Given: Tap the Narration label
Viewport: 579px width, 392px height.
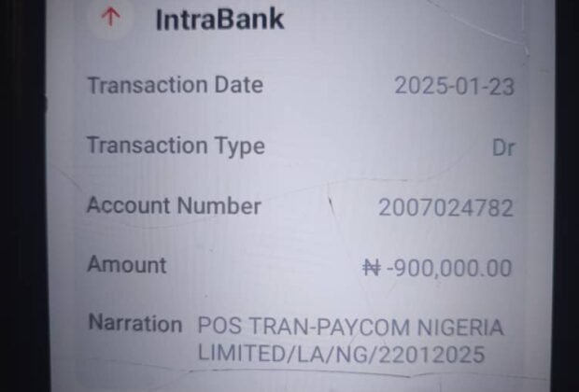Looking at the screenshot, I should tap(135, 323).
